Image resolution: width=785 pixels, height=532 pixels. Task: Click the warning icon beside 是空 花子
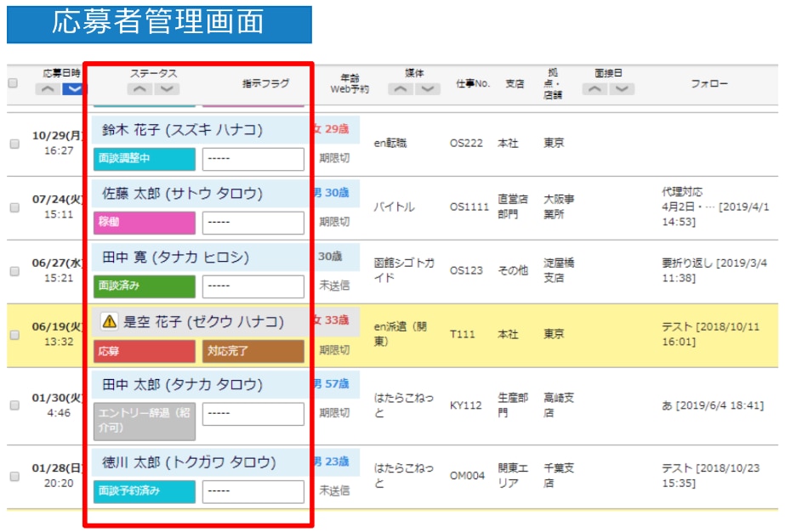(x=109, y=321)
